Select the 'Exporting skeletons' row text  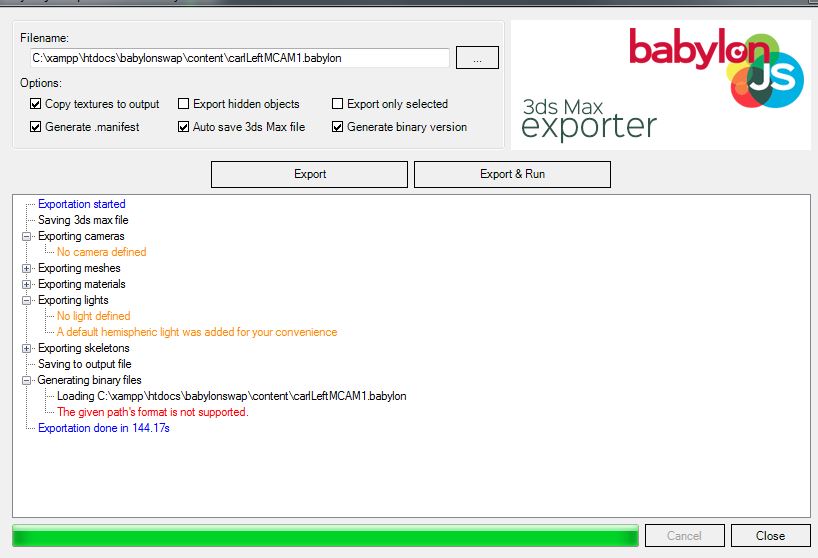[x=83, y=348]
